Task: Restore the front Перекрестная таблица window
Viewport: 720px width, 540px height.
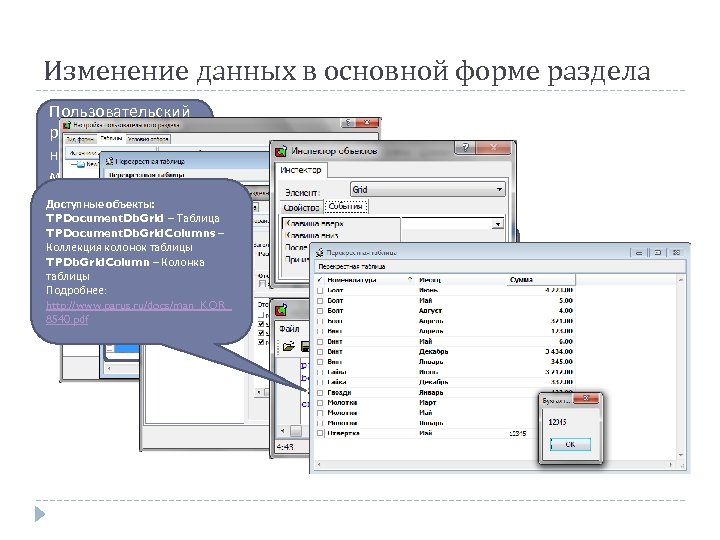Action: click(658, 253)
